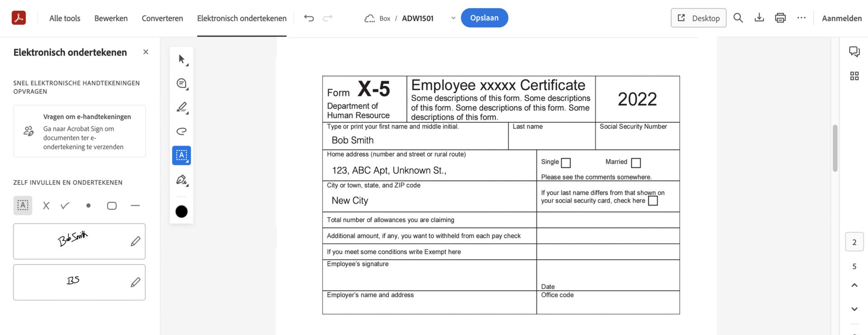
Task: Insert the Bob Smith signature
Action: point(72,238)
